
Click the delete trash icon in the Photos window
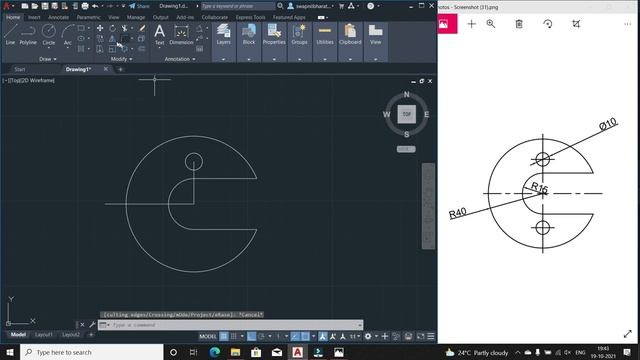coord(519,24)
